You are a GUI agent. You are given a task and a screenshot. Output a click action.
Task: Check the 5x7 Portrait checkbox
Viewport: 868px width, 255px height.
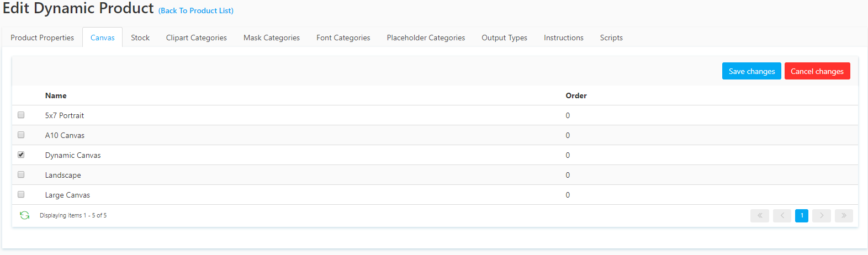[x=21, y=115]
